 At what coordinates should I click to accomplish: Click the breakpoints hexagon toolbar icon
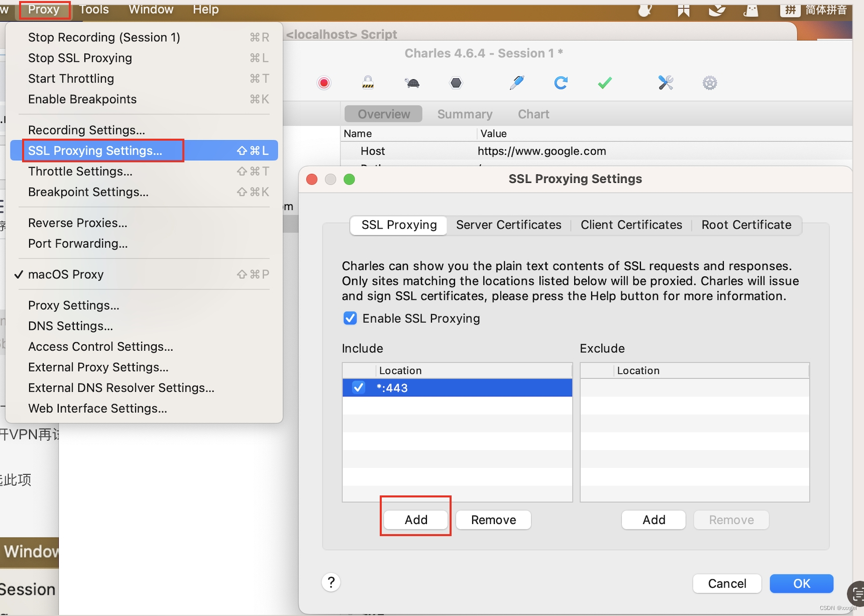pyautogui.click(x=456, y=82)
